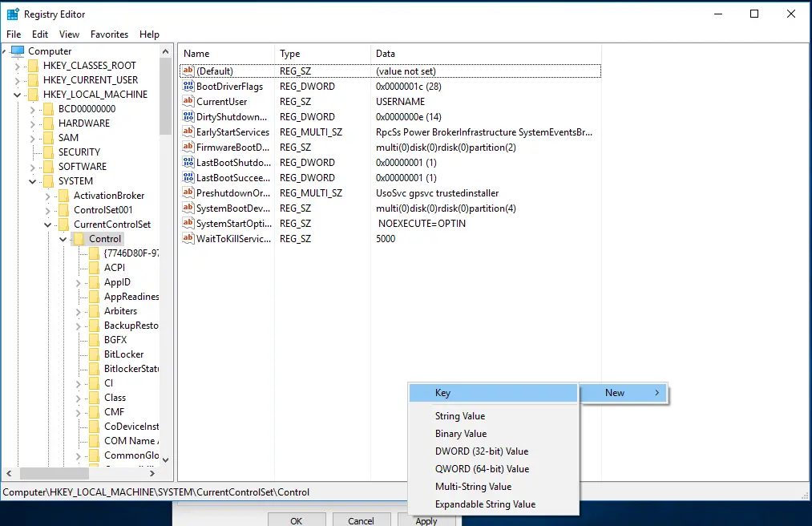812x526 pixels.
Task: Click the 'NOEXECUTE=OPTIN' data value
Action: [x=422, y=224]
